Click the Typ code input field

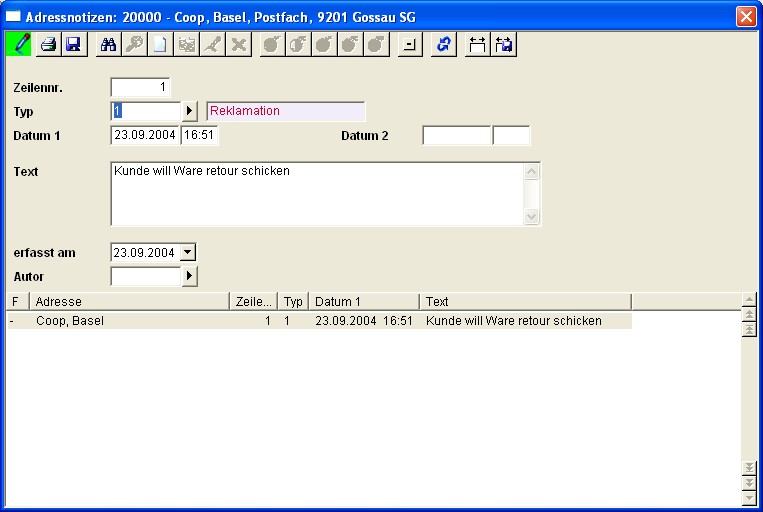point(146,111)
